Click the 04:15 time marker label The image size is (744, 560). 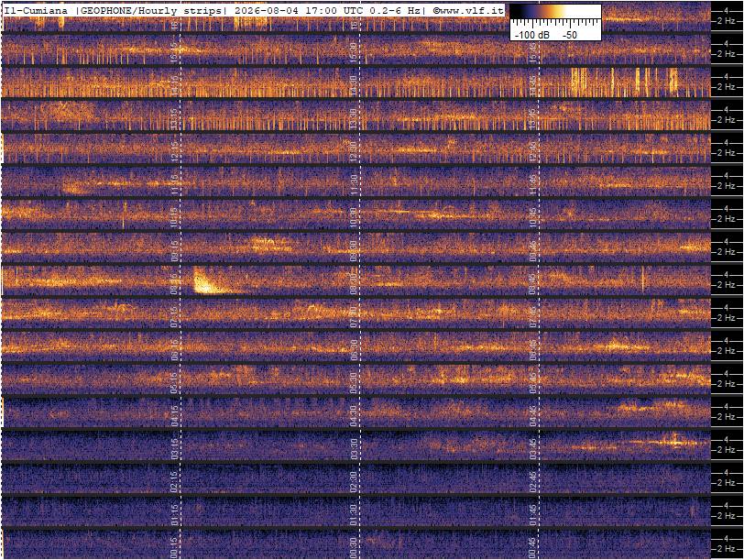click(175, 416)
